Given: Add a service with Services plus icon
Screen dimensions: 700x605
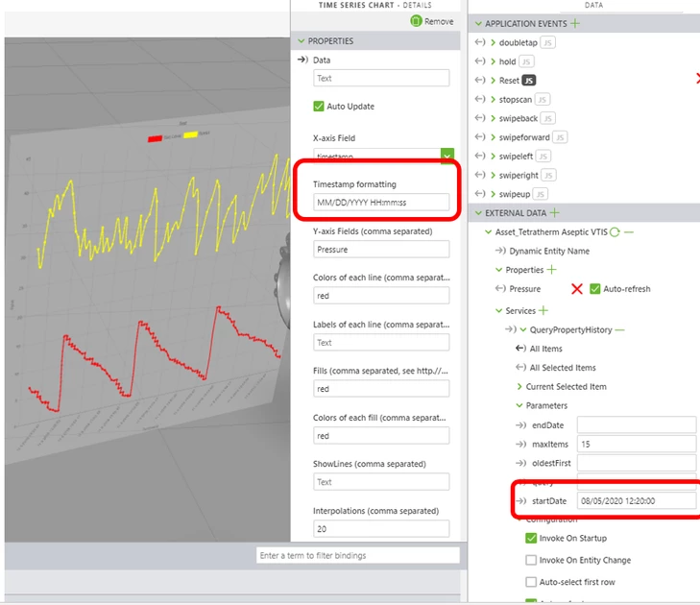Looking at the screenshot, I should tap(543, 310).
